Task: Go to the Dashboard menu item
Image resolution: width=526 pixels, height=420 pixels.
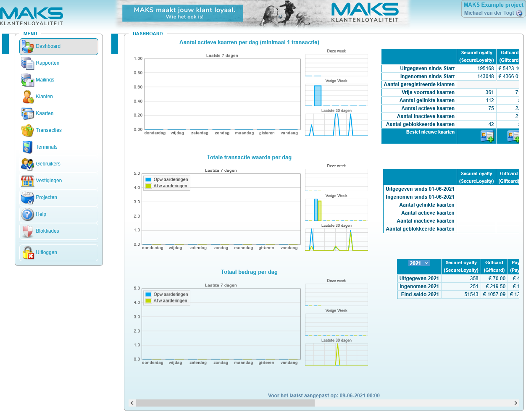Action: point(48,46)
